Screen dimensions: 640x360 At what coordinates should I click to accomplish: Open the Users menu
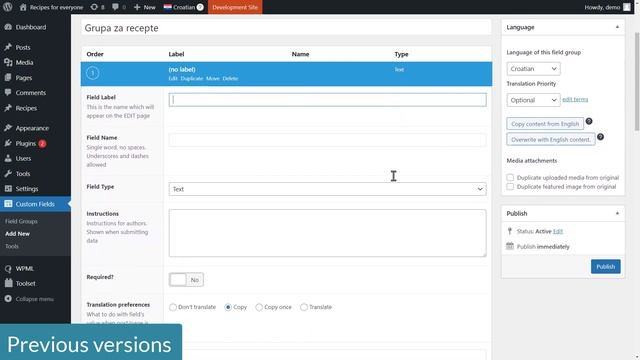[x=23, y=158]
